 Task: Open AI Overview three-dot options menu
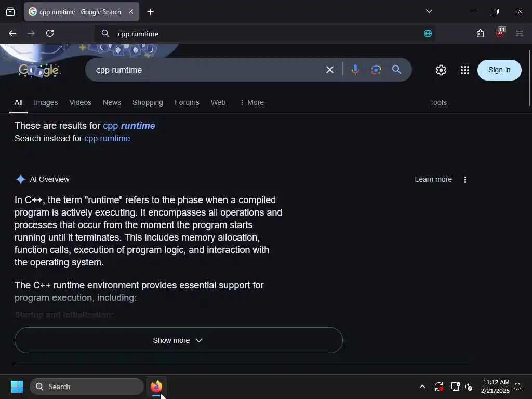[465, 179]
